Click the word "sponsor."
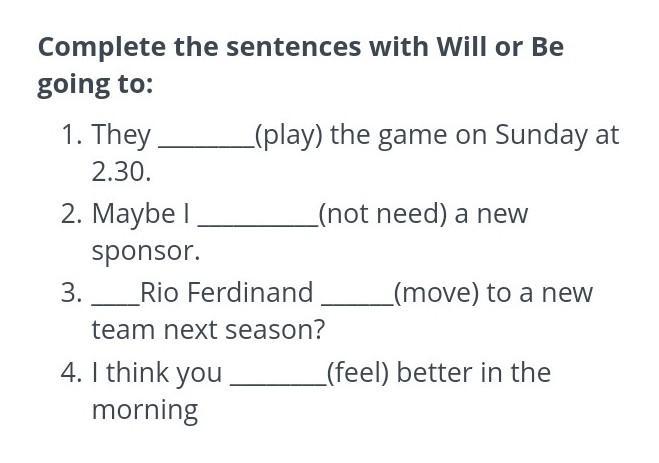 coord(146,252)
